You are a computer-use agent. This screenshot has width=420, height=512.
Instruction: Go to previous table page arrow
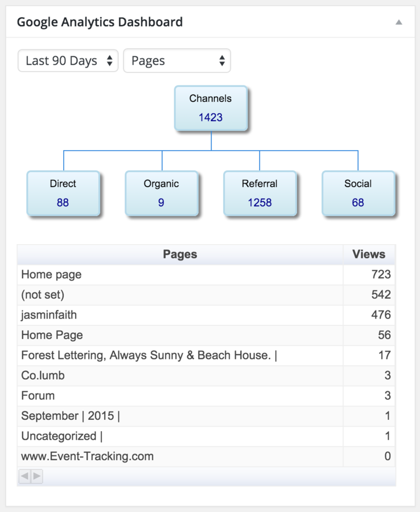[25, 476]
